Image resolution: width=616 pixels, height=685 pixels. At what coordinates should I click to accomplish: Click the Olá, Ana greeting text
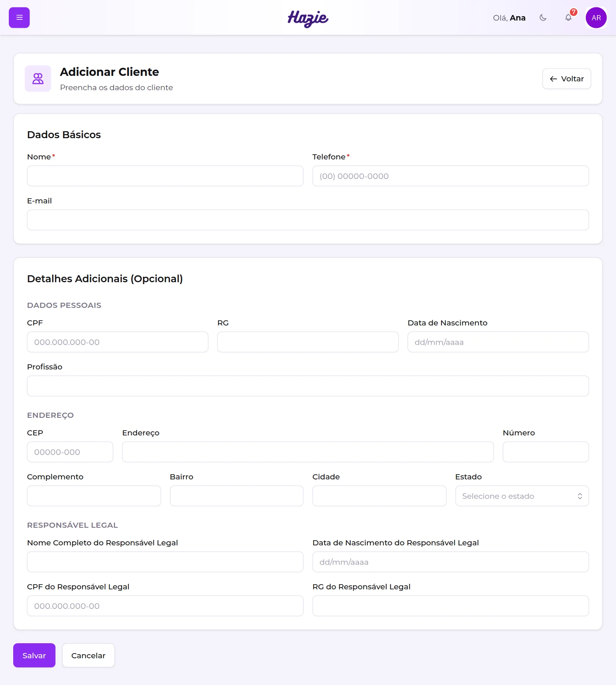coord(509,18)
